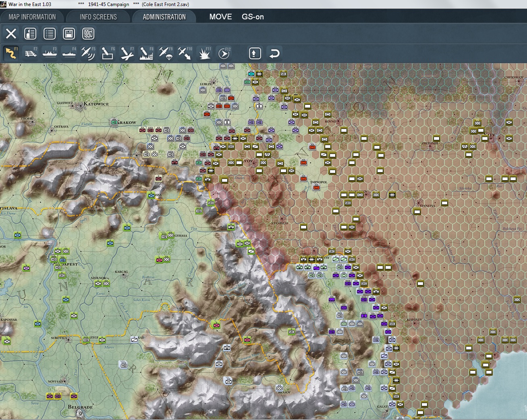The image size is (527, 420).
Task: Switch to the Info Screens tab
Action: coord(98,17)
